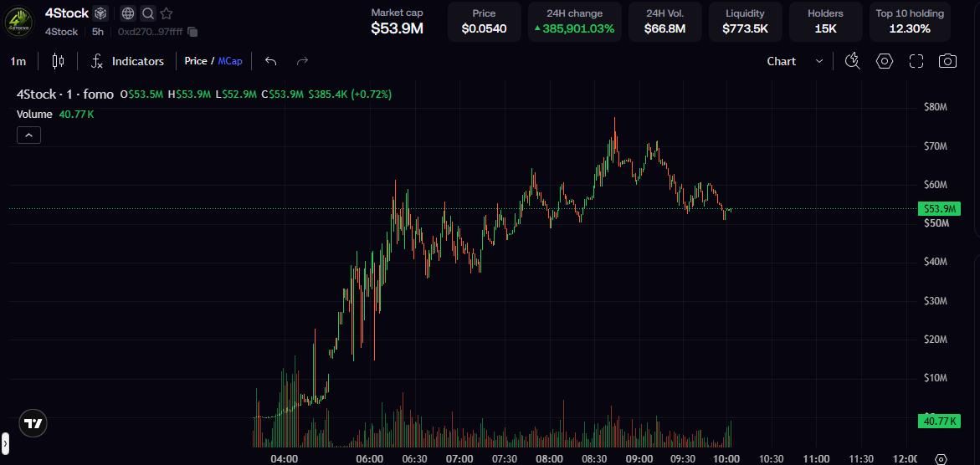Screen dimensions: 980x465
Task: Click the Liquidity $773.5K card
Action: (745, 21)
